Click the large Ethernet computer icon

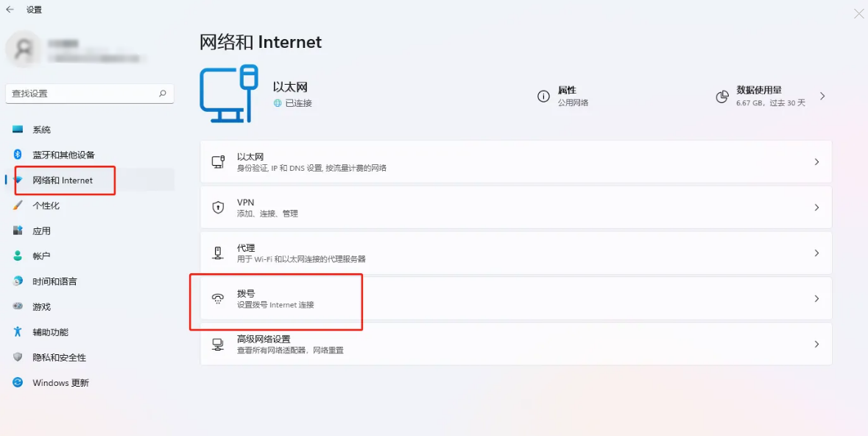coord(229,93)
